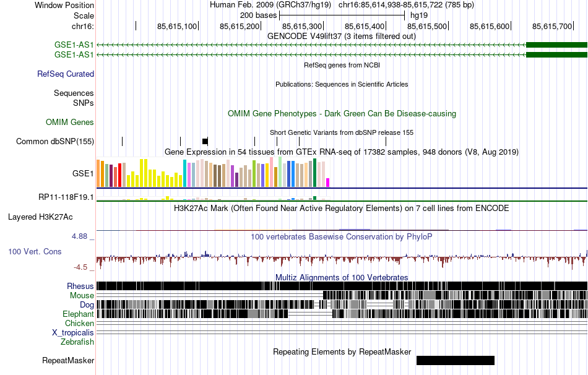Click the leftmost dbSNP variant tick
This screenshot has width=588, height=375.
click(x=123, y=141)
